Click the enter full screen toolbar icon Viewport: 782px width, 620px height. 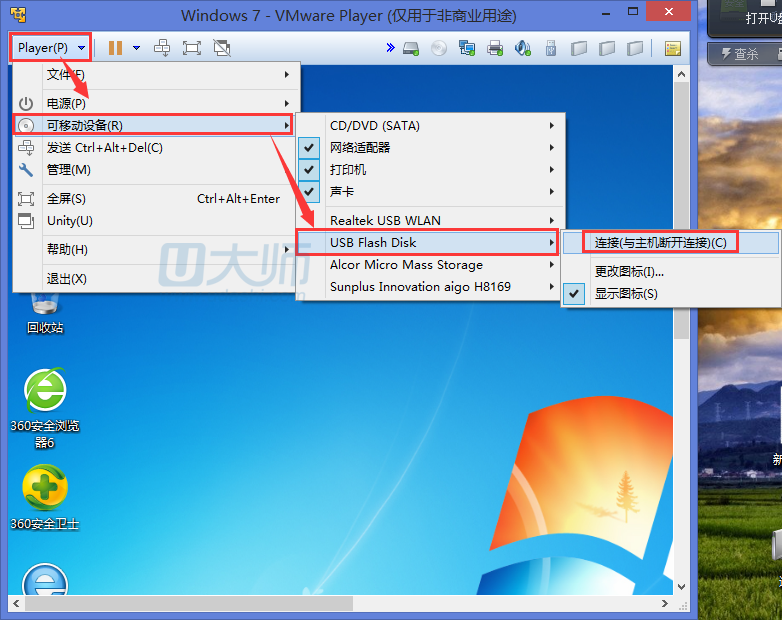tap(192, 48)
